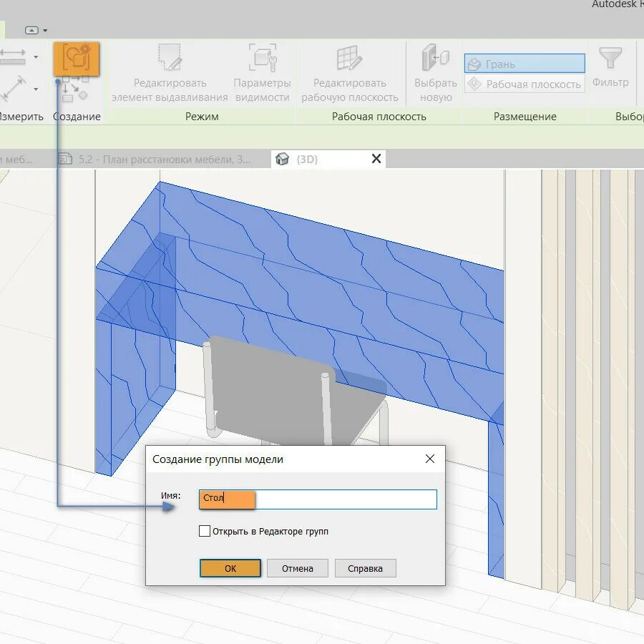Image resolution: width=644 pixels, height=644 pixels.
Task: Click the Создание panel label
Action: (77, 117)
